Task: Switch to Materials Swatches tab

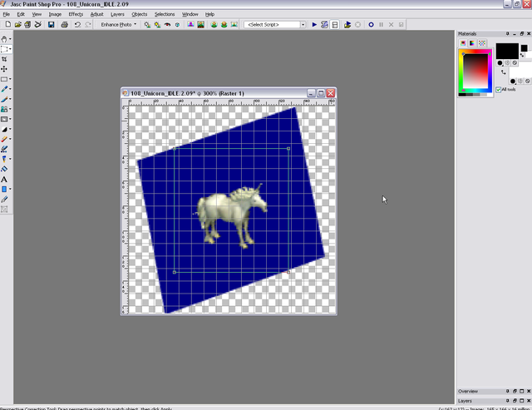Action: pyautogui.click(x=482, y=43)
